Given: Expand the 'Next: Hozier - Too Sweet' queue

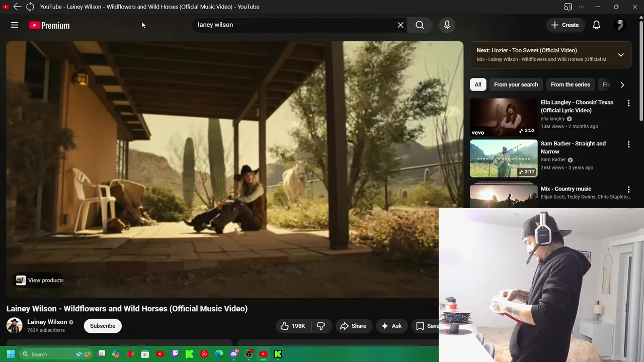Looking at the screenshot, I should tap(621, 55).
